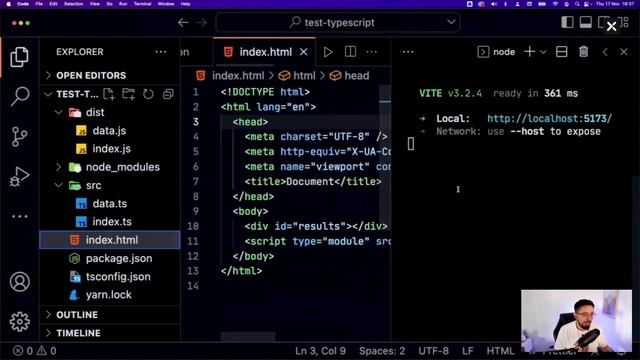
Task: Select index.html in Explorer tree
Action: 110,240
